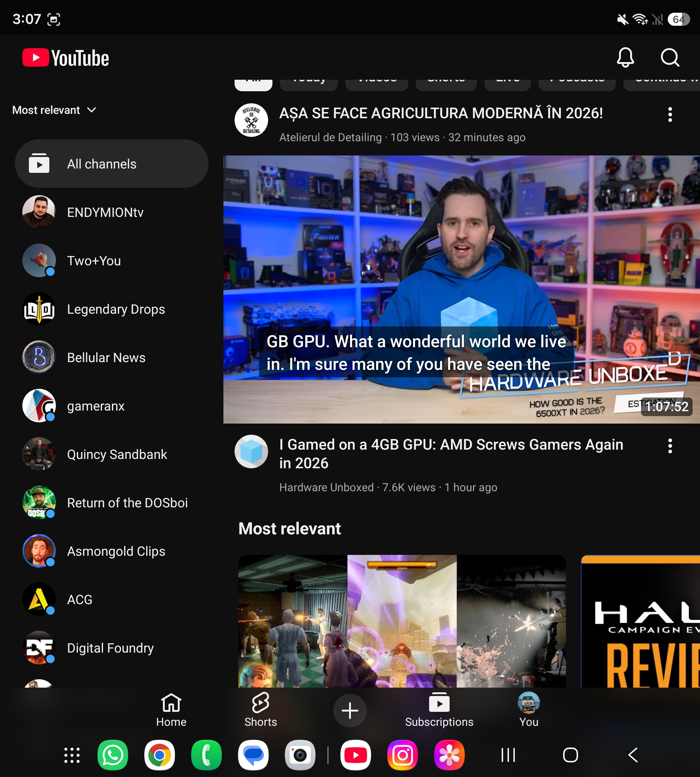Launch Instagram from the dock

tap(403, 755)
